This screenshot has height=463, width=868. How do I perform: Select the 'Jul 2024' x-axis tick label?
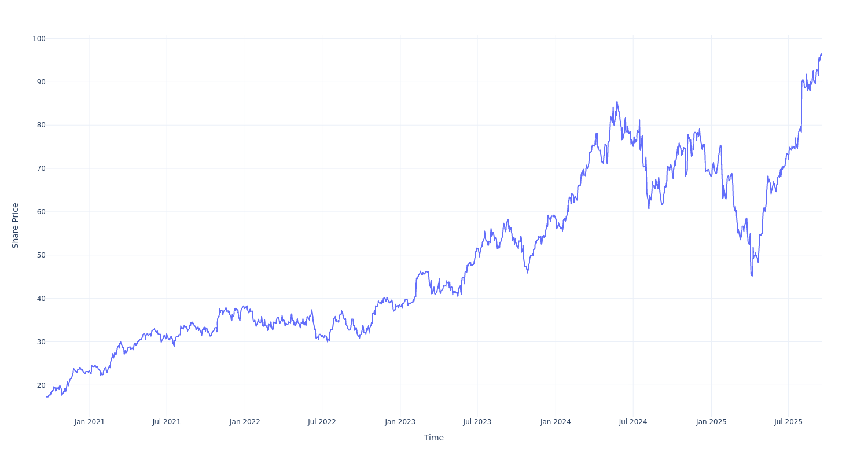pyautogui.click(x=633, y=422)
